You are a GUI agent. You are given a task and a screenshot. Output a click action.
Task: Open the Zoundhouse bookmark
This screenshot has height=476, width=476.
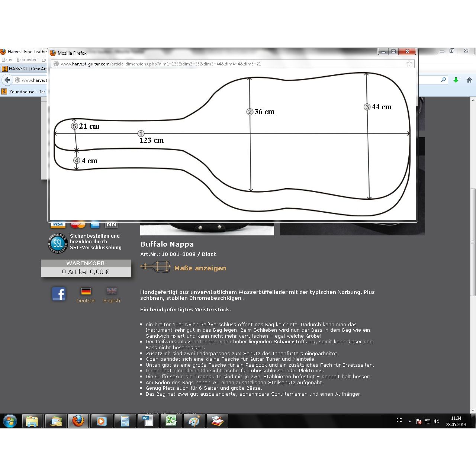(x=23, y=91)
